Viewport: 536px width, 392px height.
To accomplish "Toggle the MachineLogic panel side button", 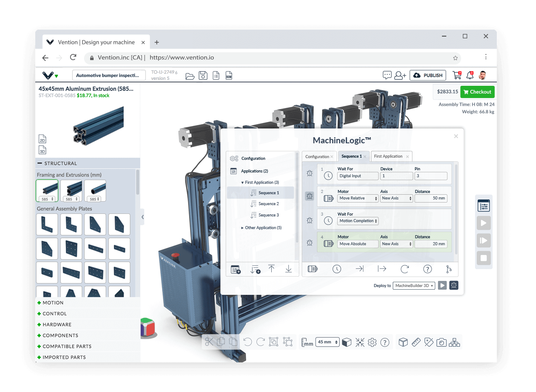I will pyautogui.click(x=483, y=206).
